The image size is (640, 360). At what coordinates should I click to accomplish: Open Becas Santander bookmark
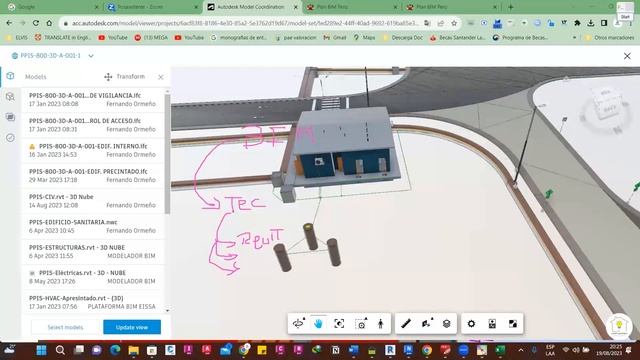[457, 38]
